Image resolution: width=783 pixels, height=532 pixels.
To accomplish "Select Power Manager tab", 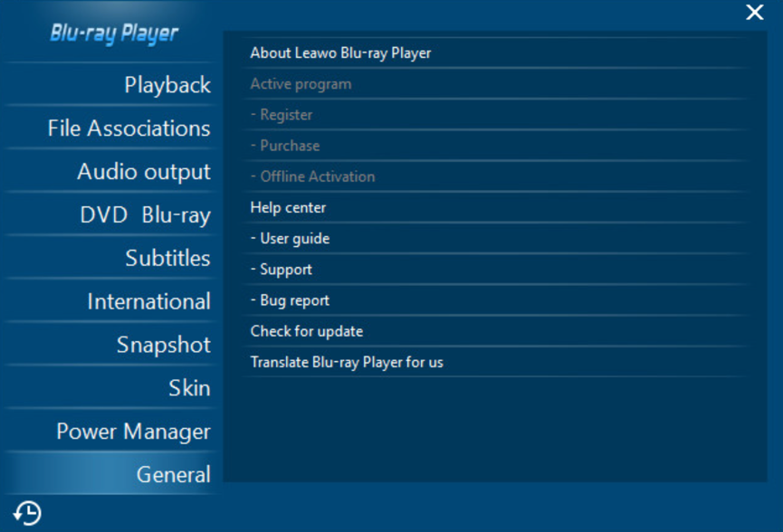I will point(111,432).
